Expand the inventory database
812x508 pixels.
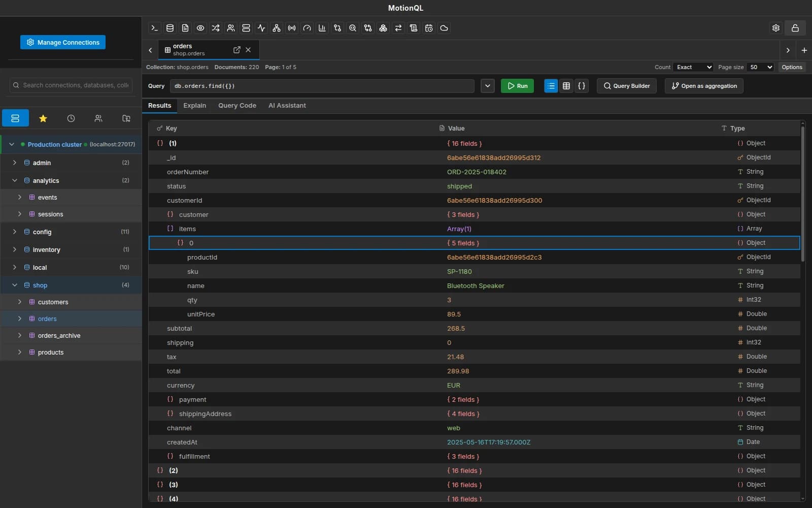pos(15,249)
